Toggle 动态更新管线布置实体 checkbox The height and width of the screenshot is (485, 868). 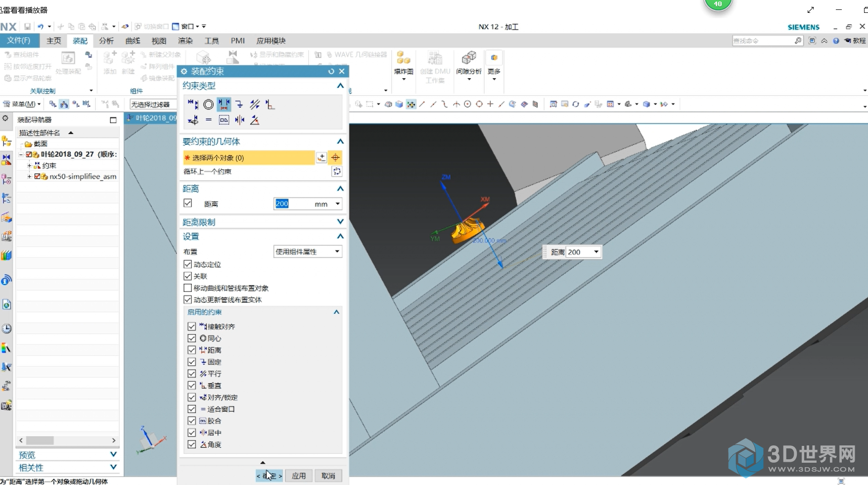pyautogui.click(x=187, y=299)
